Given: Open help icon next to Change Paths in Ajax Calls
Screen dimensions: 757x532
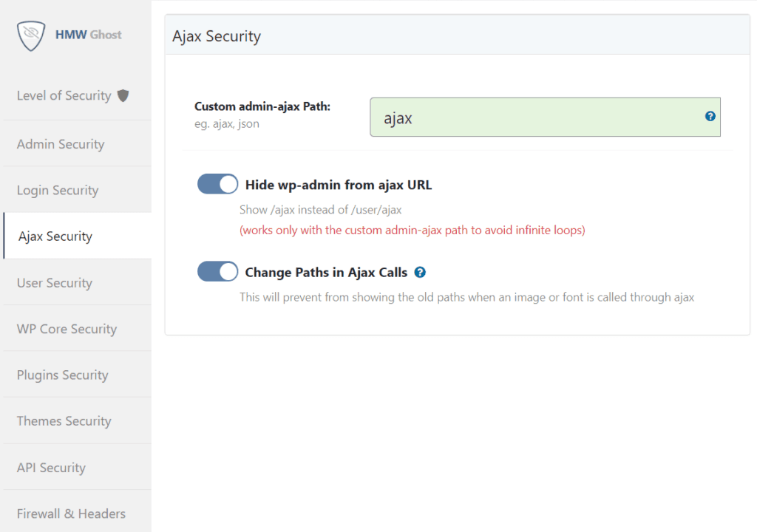Looking at the screenshot, I should click(420, 273).
